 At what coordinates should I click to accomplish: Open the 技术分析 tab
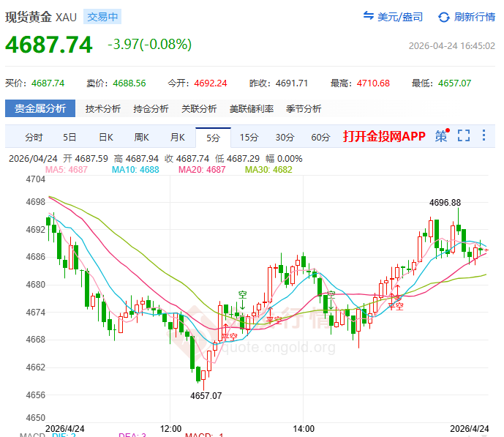point(103,108)
